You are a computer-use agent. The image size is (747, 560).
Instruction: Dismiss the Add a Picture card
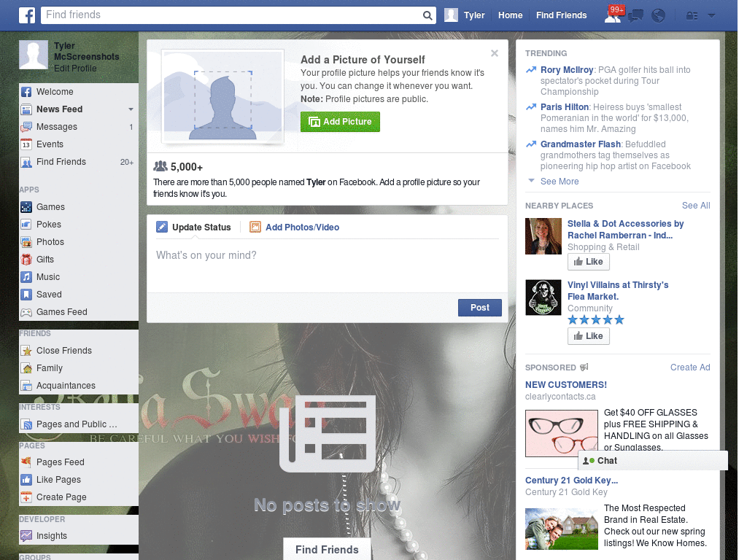point(495,53)
